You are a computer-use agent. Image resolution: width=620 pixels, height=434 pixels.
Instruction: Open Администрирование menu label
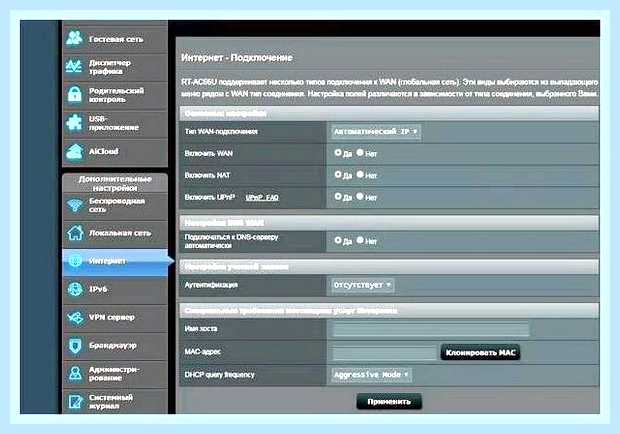114,374
